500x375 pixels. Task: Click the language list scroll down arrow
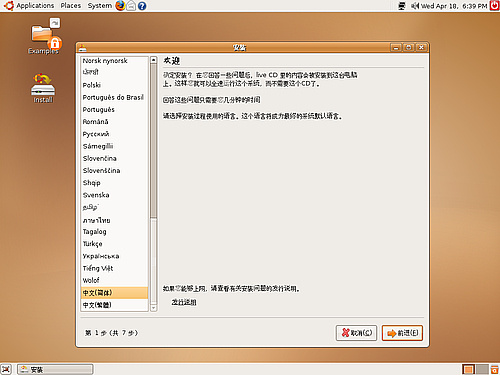pyautogui.click(x=153, y=308)
